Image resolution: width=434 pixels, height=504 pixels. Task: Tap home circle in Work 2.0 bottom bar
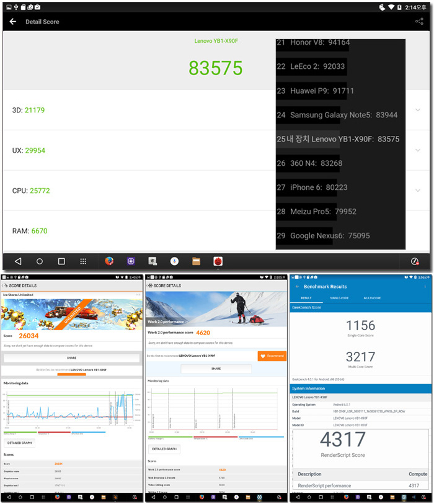[x=165, y=497]
